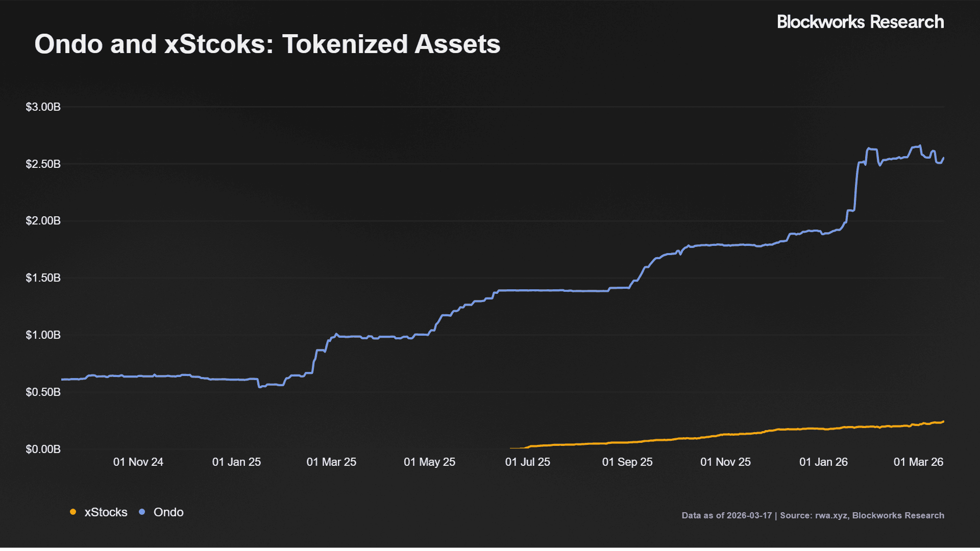Click the $2.50B y-axis label
Image resolution: width=980 pixels, height=551 pixels.
[43, 164]
